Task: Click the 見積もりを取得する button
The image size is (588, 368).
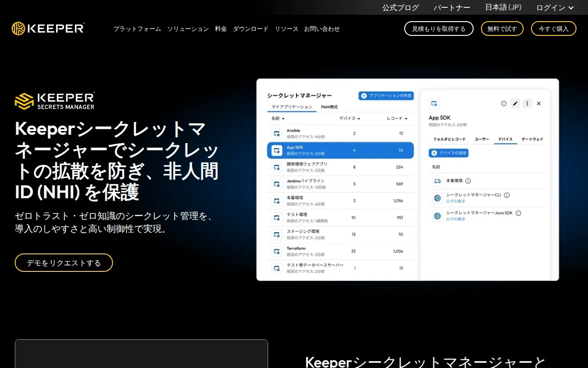Action: point(439,29)
